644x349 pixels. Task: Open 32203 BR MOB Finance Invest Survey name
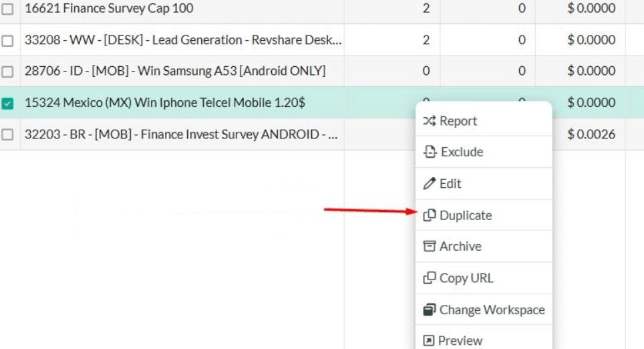coord(180,134)
